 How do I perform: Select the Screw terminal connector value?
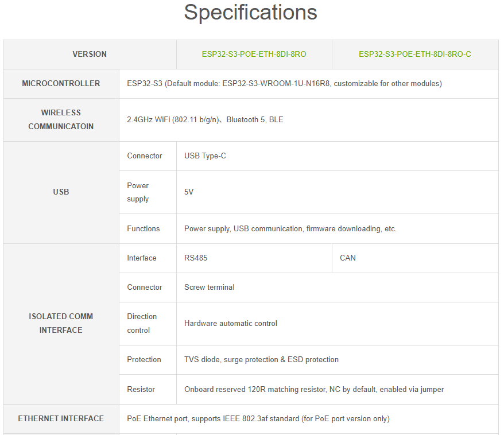209,288
